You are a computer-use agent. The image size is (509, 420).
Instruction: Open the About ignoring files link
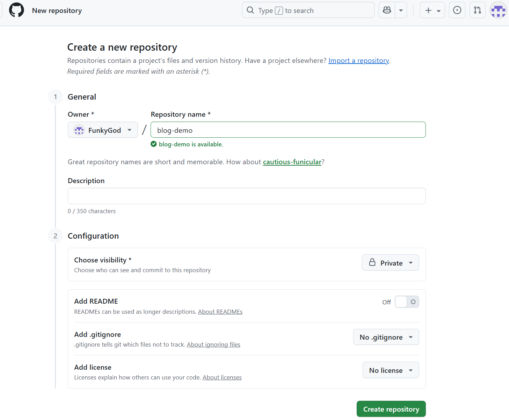coord(213,345)
